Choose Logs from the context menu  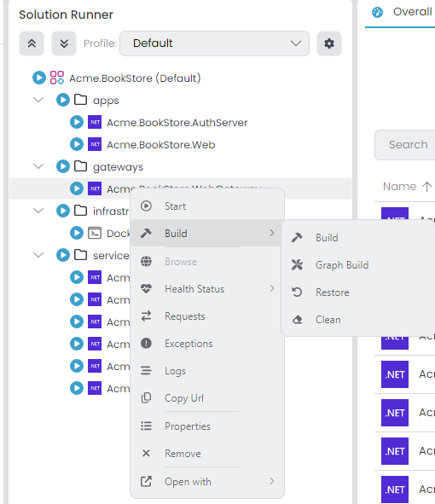tap(207, 371)
